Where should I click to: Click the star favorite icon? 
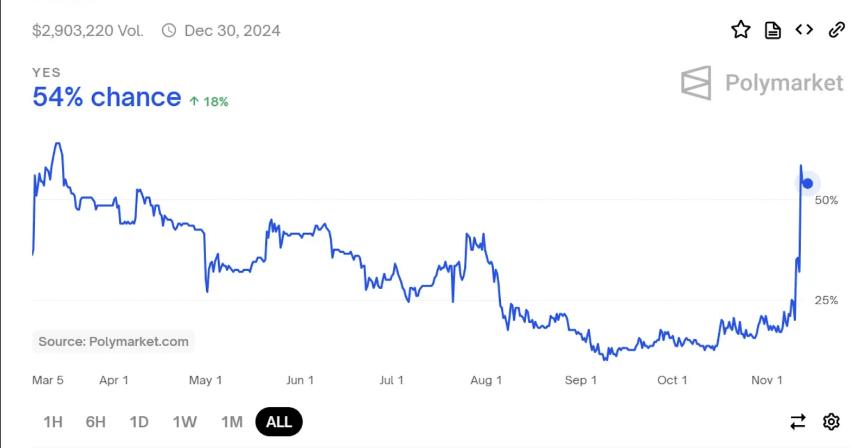[741, 30]
